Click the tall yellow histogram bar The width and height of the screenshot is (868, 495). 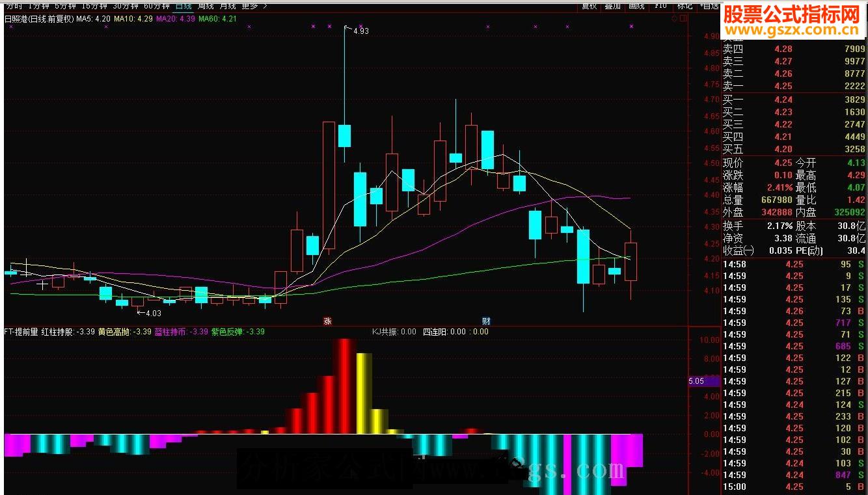[364, 394]
